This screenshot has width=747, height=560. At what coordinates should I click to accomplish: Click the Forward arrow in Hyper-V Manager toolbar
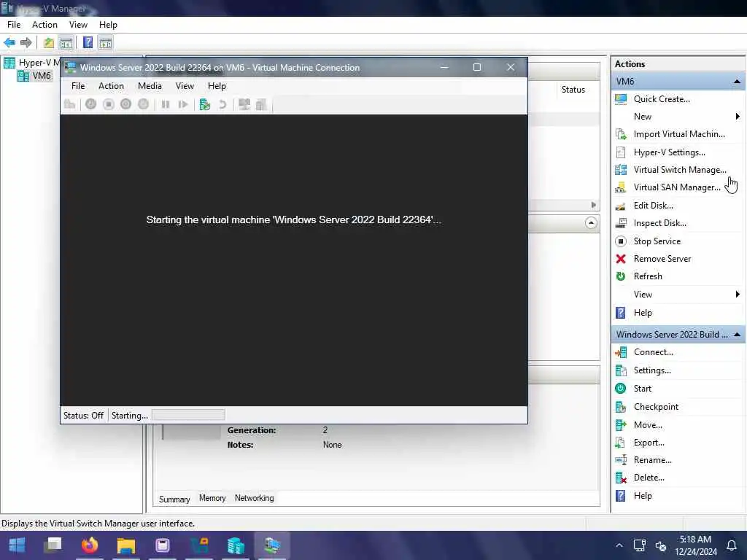click(26, 43)
